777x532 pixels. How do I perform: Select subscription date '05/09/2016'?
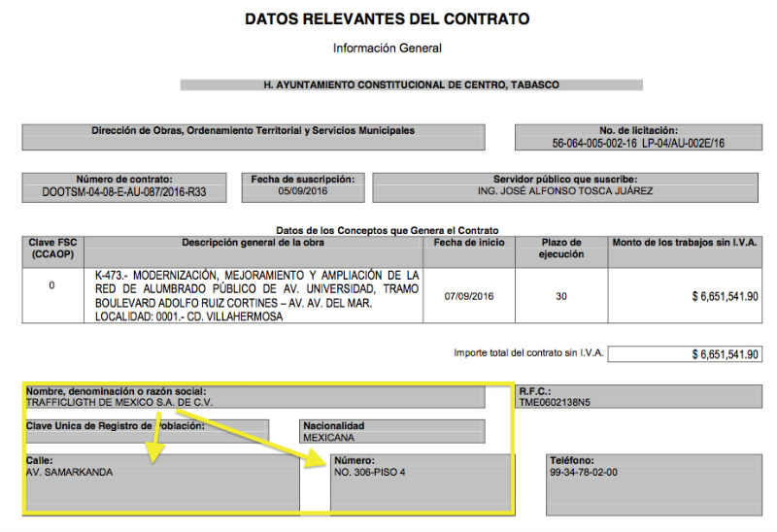[303, 191]
